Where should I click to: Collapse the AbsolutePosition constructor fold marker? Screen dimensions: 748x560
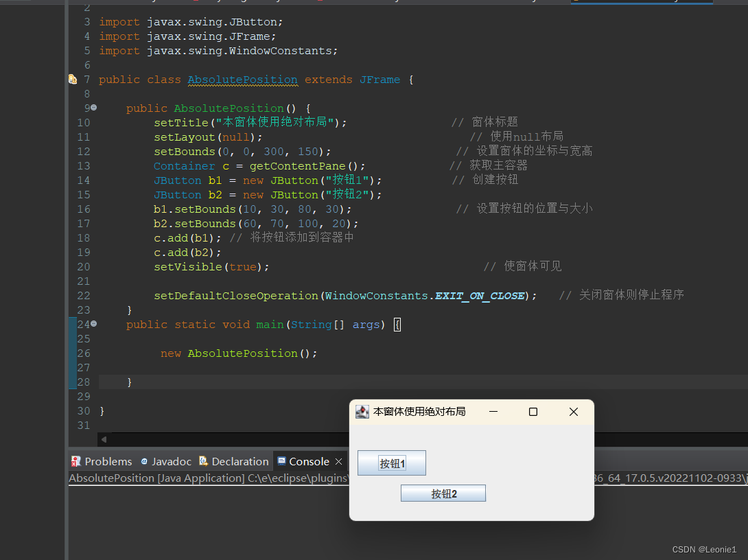tap(93, 108)
